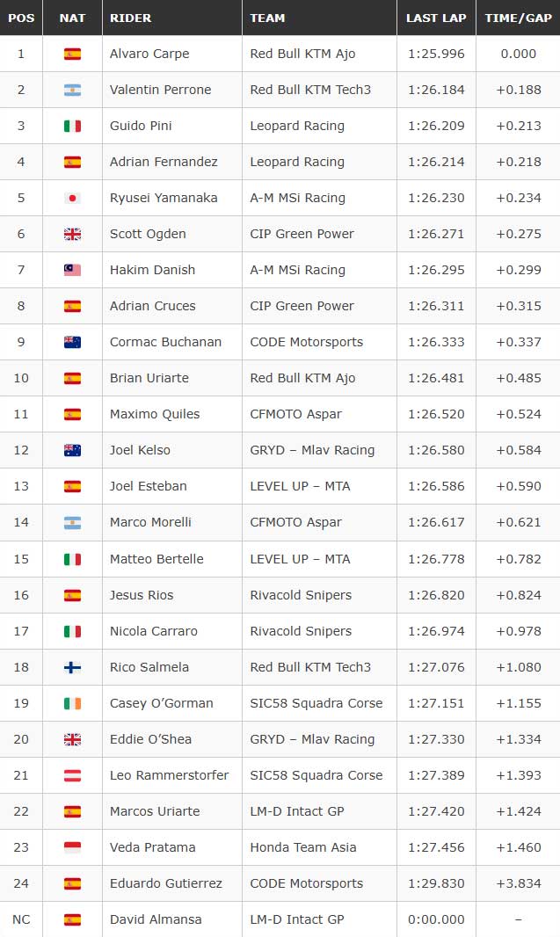Click Valentin Perrone's Argentina flag icon

[x=72, y=91]
